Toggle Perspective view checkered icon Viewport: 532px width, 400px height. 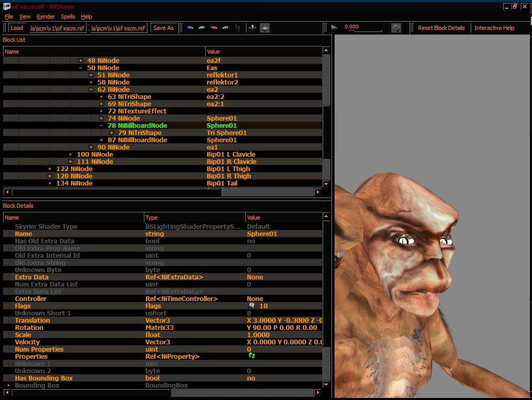264,28
